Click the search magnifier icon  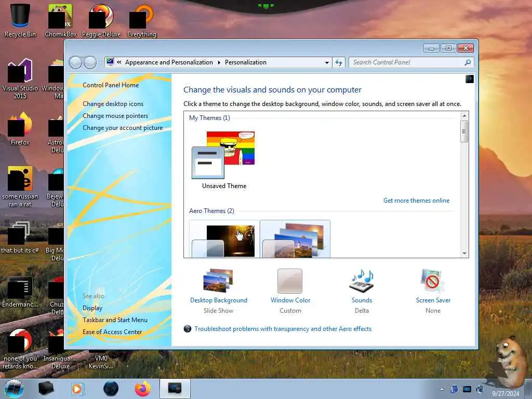click(468, 62)
